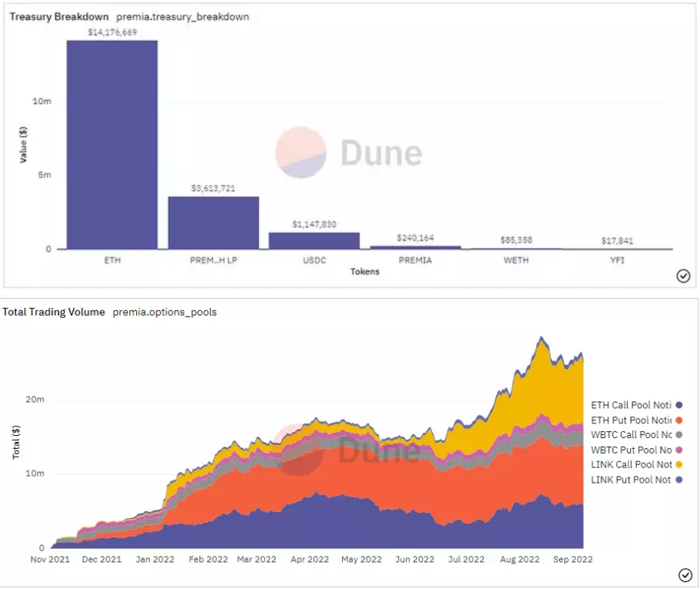The height and width of the screenshot is (589, 700).
Task: Click the LINK Put Pool legend label
Action: 631,480
